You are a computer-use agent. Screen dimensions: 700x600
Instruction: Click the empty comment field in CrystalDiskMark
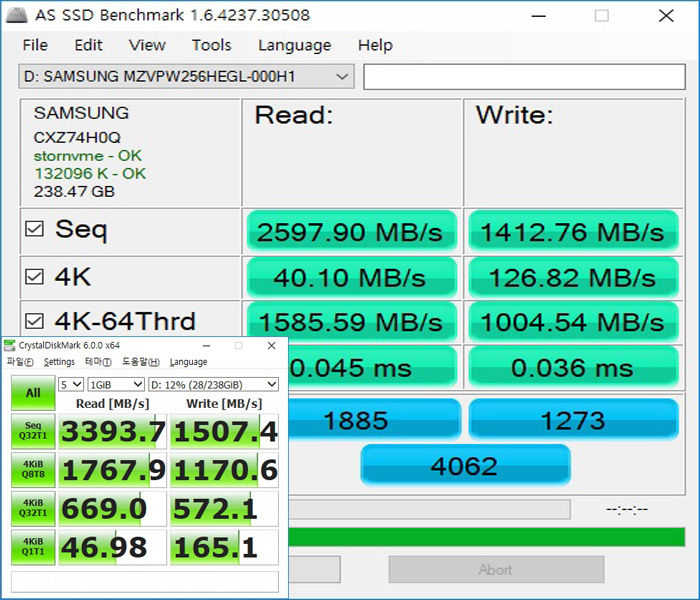point(145,582)
